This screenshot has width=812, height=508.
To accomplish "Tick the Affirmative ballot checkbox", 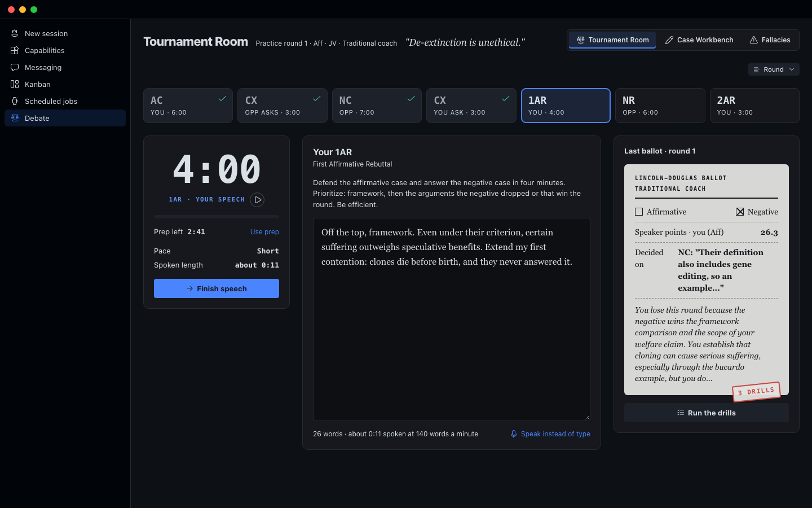I will (x=639, y=212).
